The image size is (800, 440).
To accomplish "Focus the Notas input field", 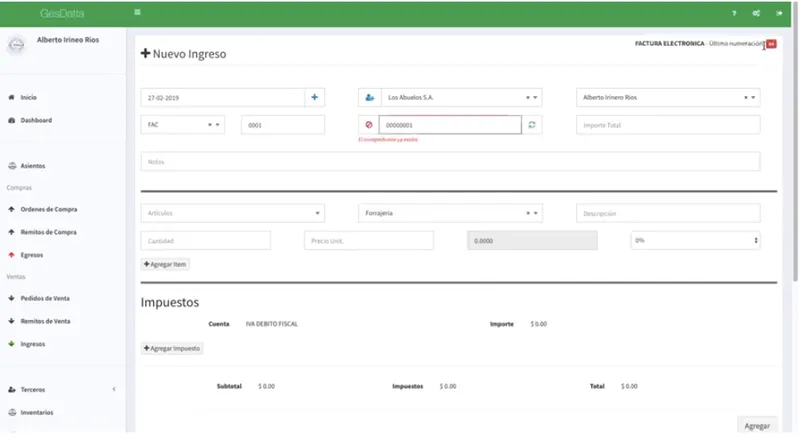I will [450, 162].
